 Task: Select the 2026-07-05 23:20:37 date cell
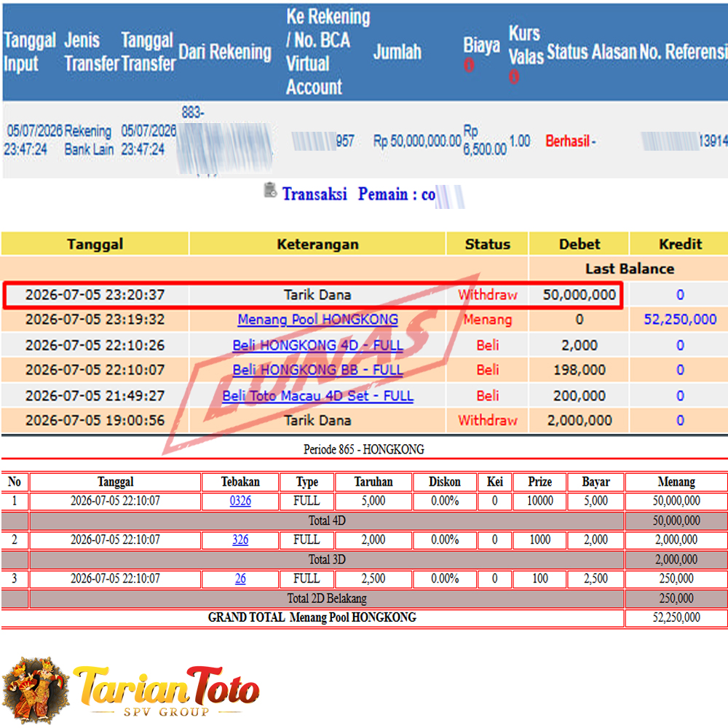tap(95, 295)
